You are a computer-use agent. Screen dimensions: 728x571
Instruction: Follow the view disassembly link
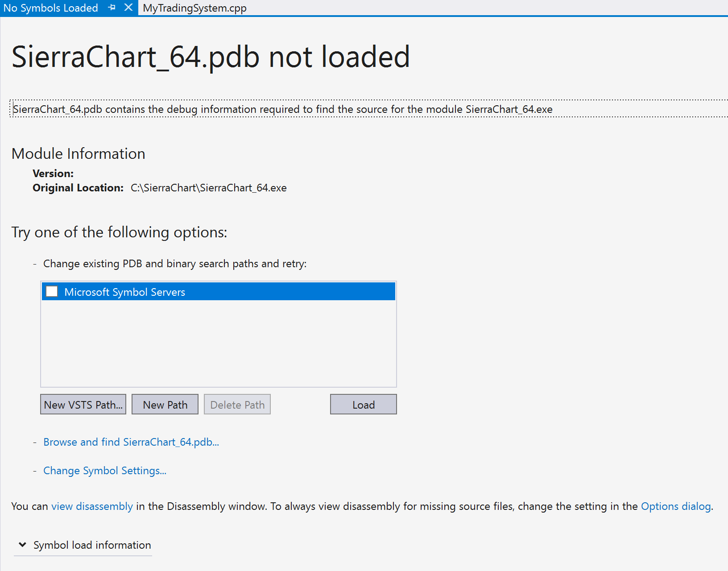92,506
